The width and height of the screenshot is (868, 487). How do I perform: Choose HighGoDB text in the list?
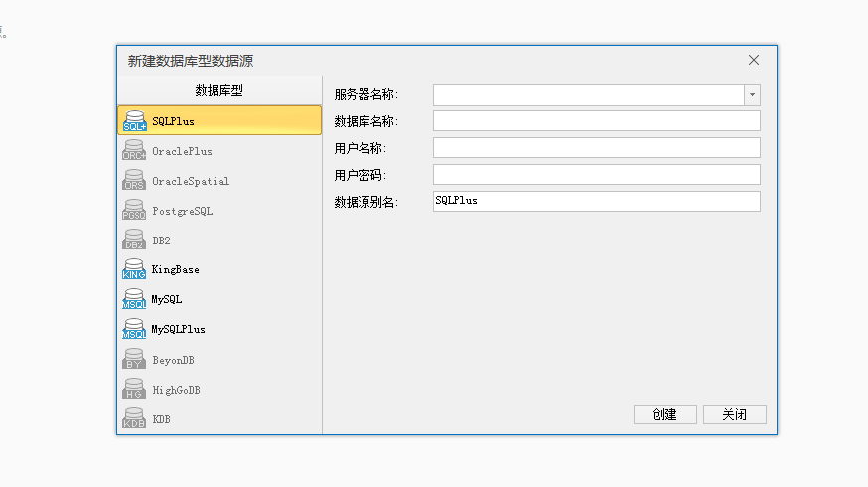(176, 390)
